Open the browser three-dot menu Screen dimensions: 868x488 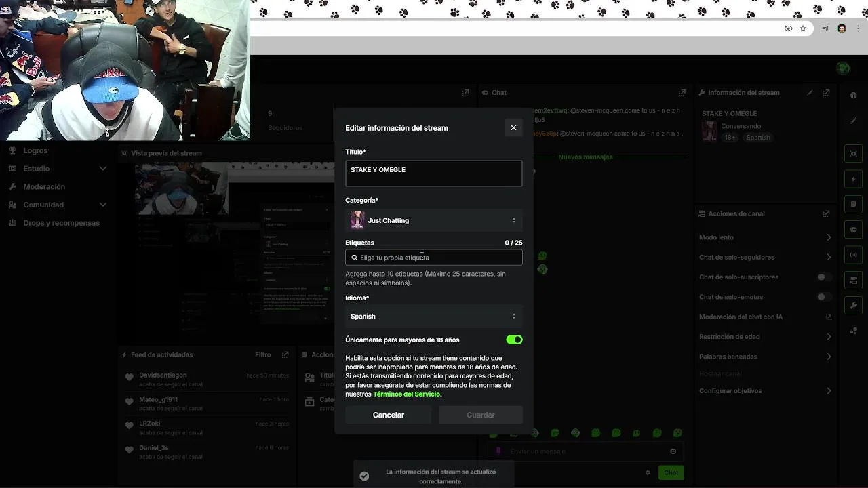859,28
